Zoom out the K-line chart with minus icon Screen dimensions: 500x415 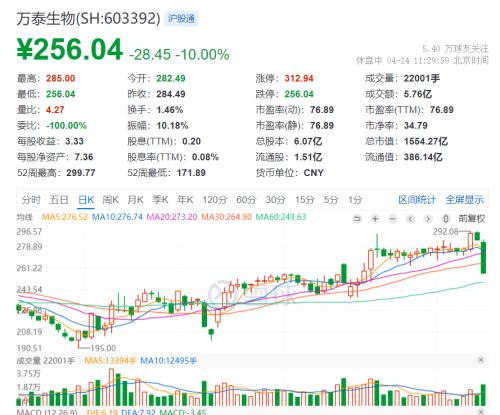coord(393,219)
